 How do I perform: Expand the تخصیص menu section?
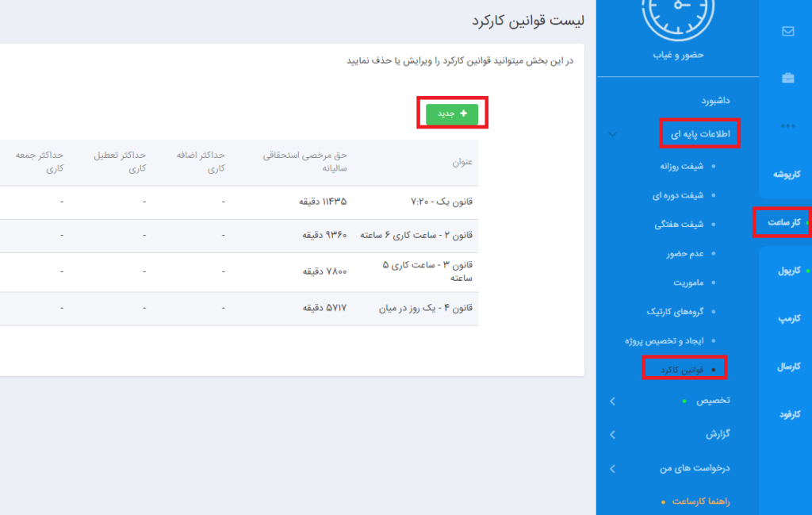[x=612, y=402]
